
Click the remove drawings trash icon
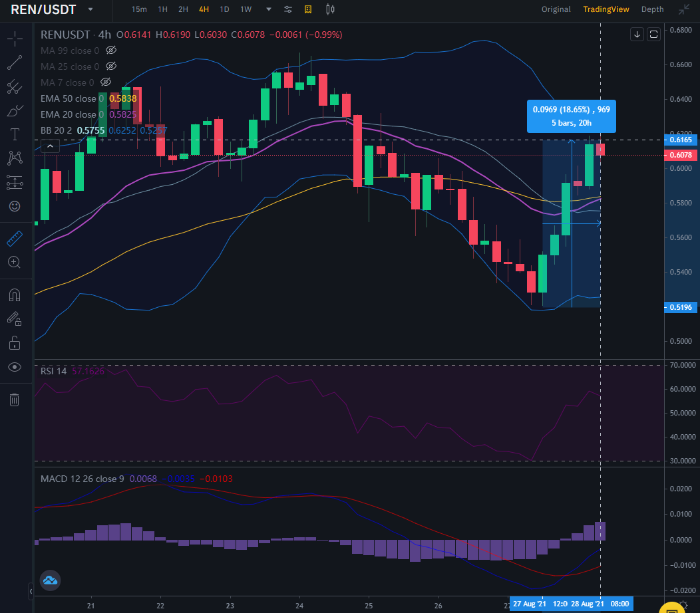(x=14, y=400)
